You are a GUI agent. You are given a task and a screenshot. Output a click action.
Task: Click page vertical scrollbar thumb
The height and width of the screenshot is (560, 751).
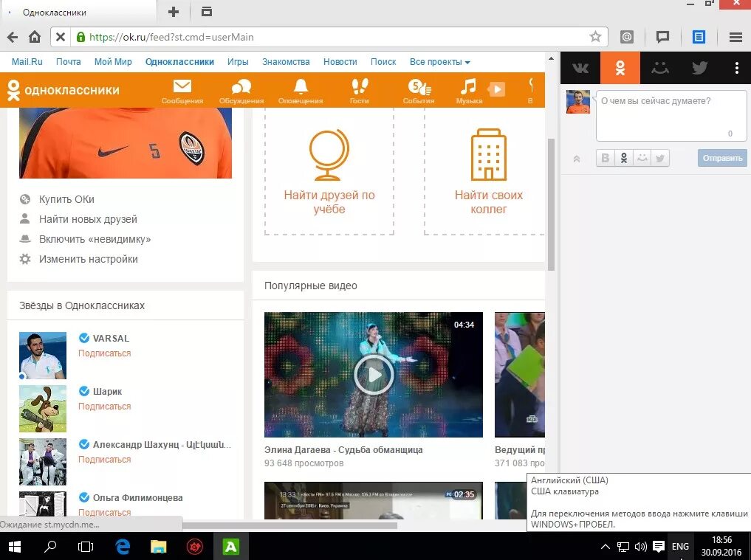551,205
